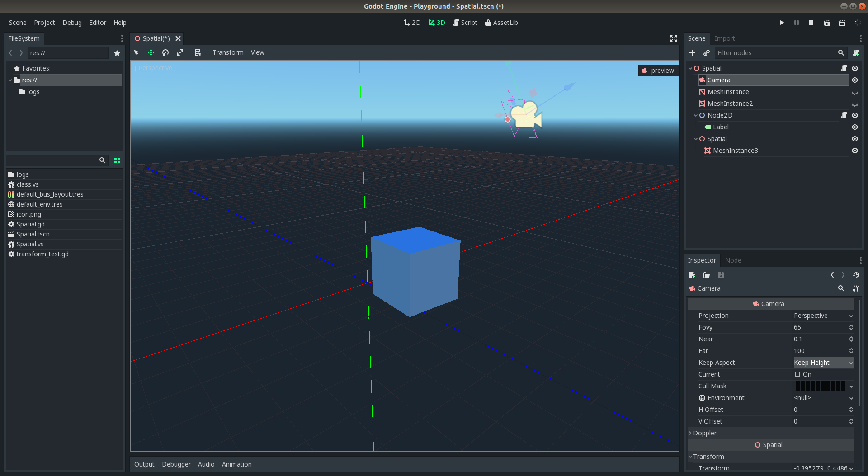Hide the Camera node
The width and height of the screenshot is (868, 476).
854,80
